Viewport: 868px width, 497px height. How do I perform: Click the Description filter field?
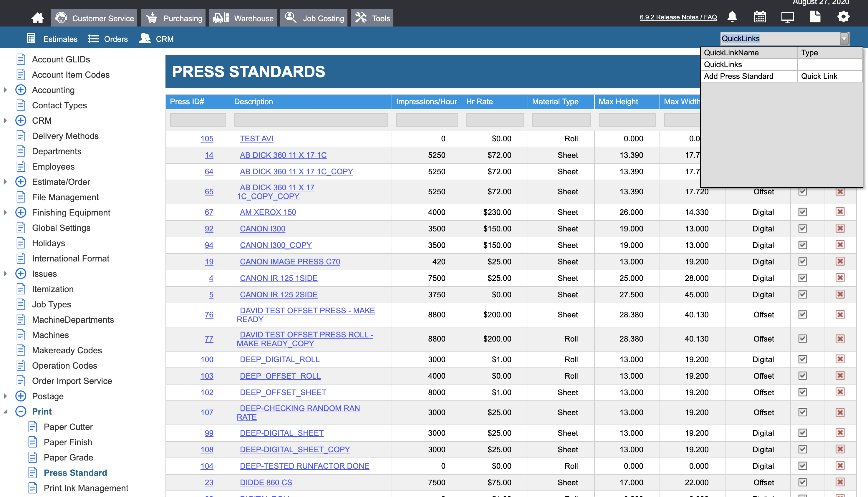[x=311, y=120]
